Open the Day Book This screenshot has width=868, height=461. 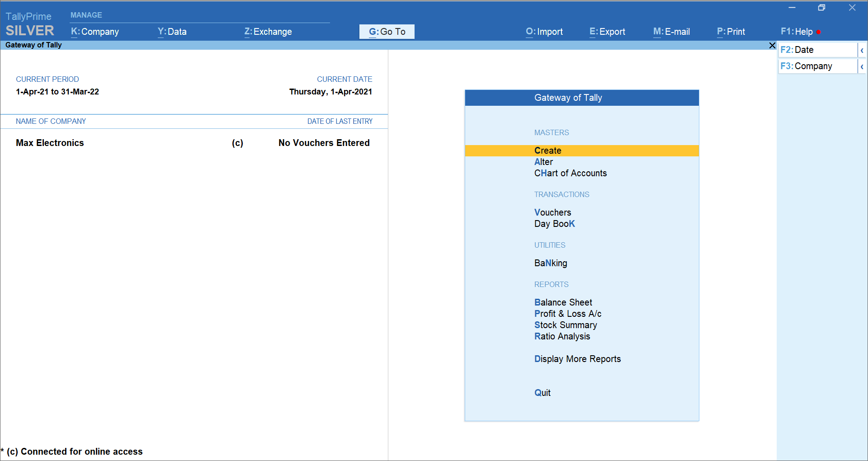[554, 224]
